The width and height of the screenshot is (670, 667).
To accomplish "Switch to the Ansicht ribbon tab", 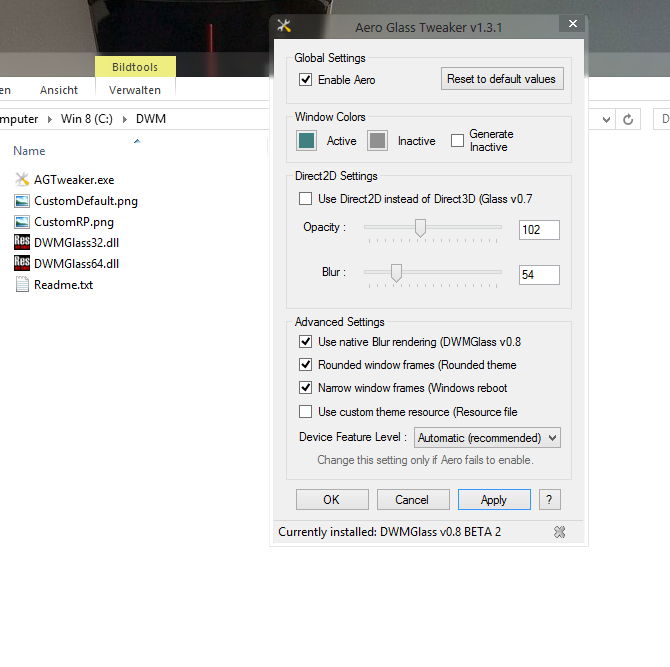I will (59, 90).
